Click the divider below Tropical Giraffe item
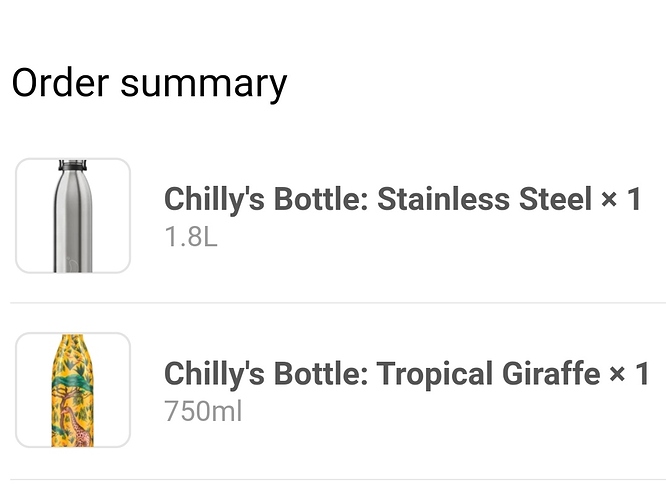Viewport: 666px width, 500px height. [x=338, y=480]
